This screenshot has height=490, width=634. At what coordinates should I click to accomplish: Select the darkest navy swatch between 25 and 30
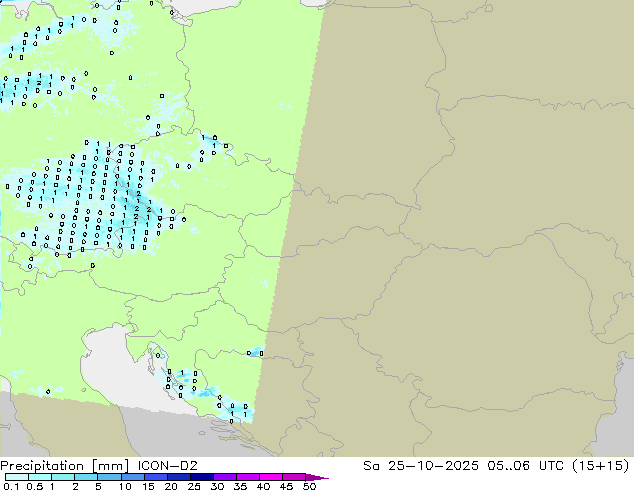[x=202, y=477]
